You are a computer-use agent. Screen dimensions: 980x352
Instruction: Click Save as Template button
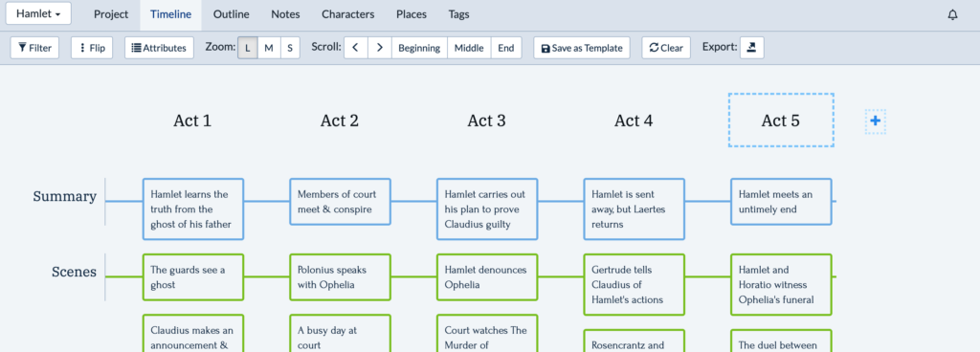pyautogui.click(x=582, y=48)
